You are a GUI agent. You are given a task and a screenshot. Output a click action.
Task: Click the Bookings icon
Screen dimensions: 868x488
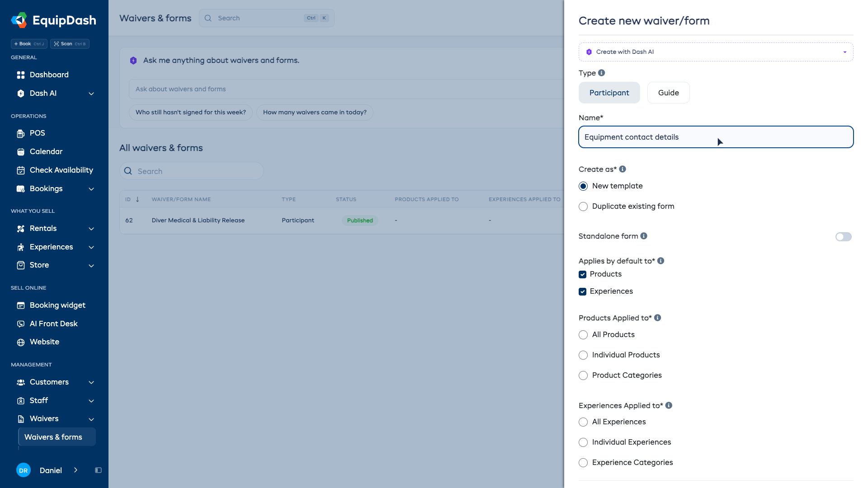click(x=21, y=189)
